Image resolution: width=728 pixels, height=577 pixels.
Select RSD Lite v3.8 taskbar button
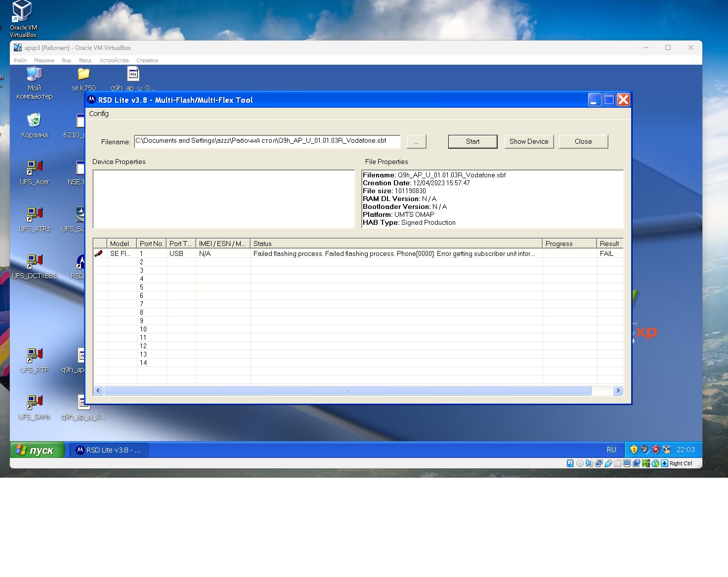tap(109, 450)
